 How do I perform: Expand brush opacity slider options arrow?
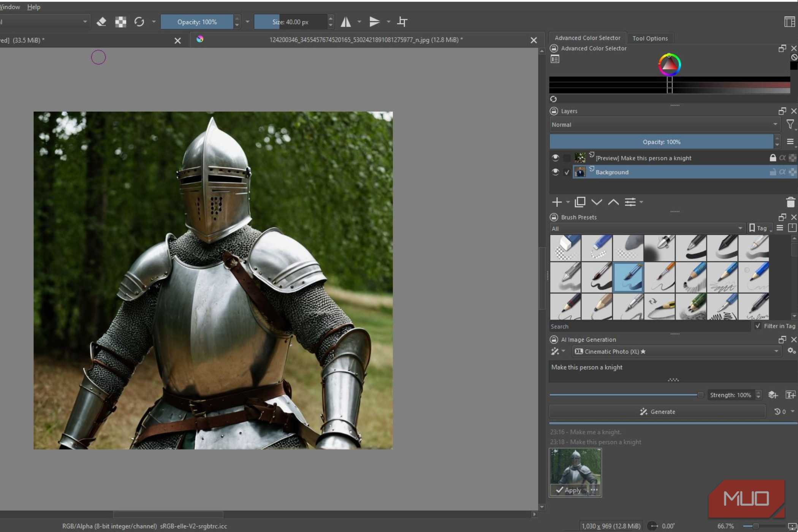(247, 22)
